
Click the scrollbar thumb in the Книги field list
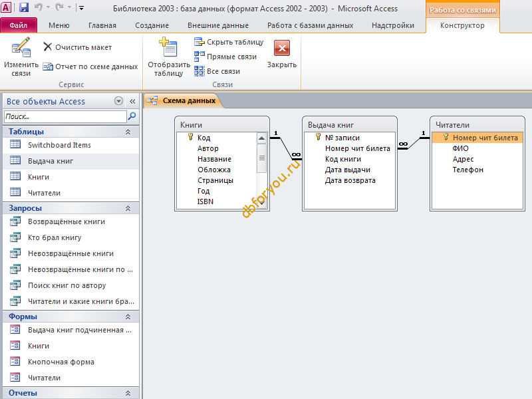[x=261, y=158]
